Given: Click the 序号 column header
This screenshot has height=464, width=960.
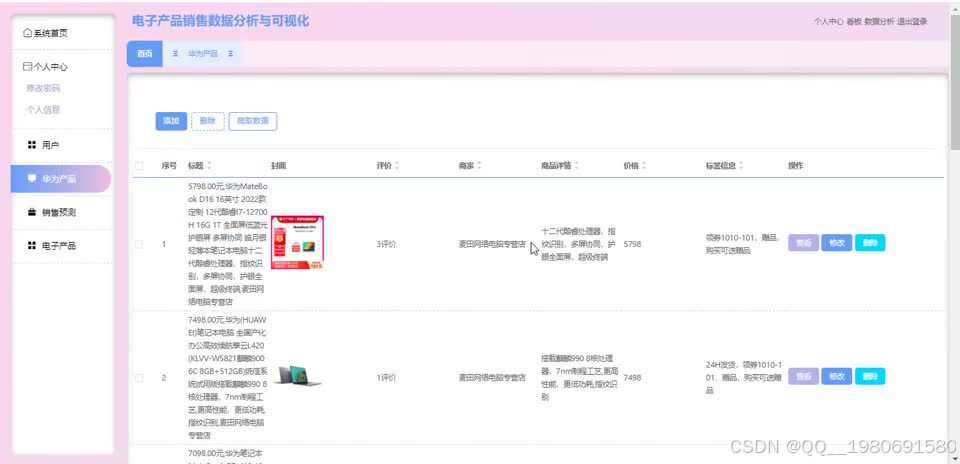Looking at the screenshot, I should 169,165.
